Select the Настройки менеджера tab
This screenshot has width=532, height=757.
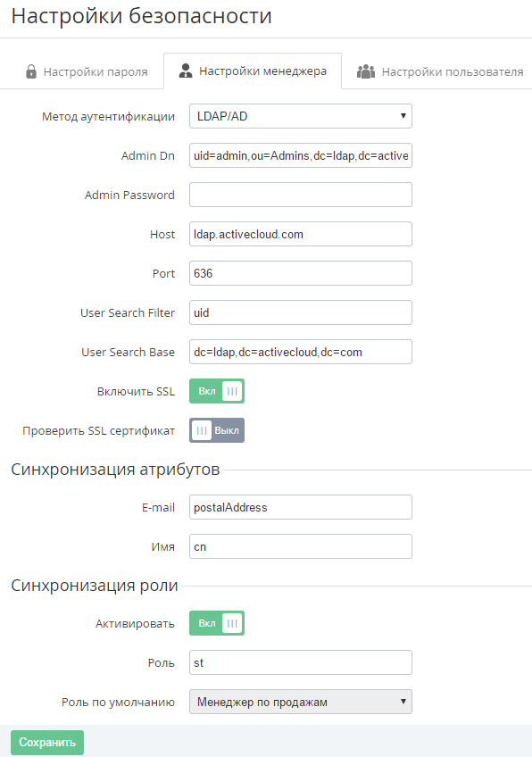pyautogui.click(x=253, y=71)
